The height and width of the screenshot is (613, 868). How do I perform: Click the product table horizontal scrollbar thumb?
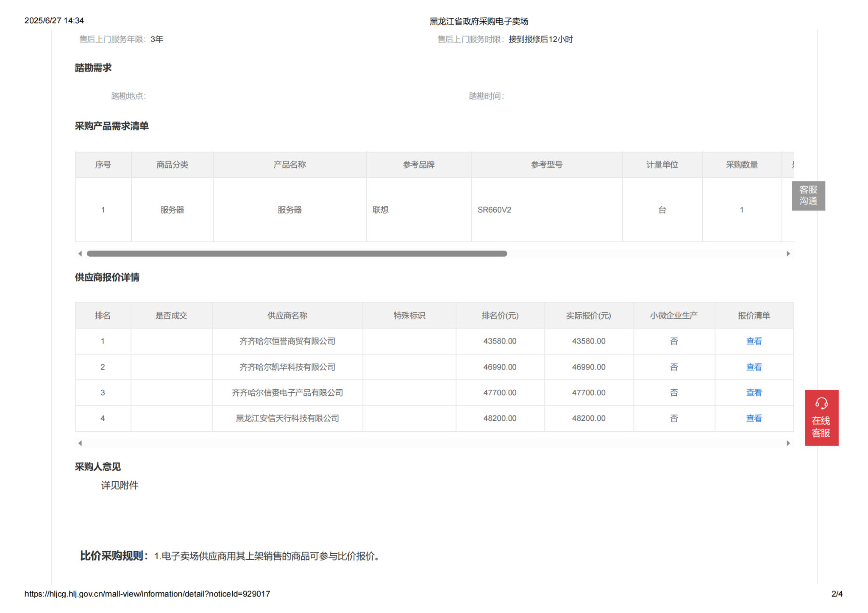pyautogui.click(x=297, y=253)
